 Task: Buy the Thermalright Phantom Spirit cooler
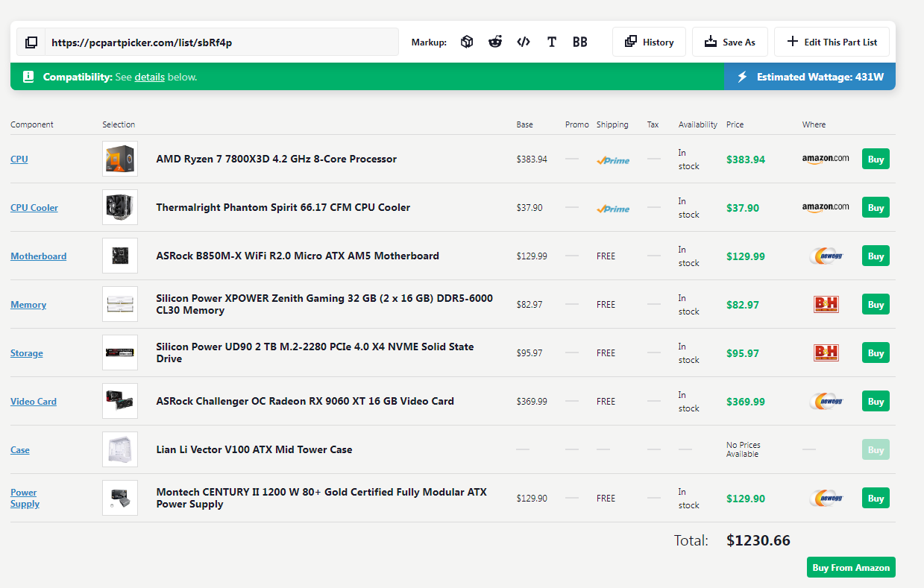(876, 207)
